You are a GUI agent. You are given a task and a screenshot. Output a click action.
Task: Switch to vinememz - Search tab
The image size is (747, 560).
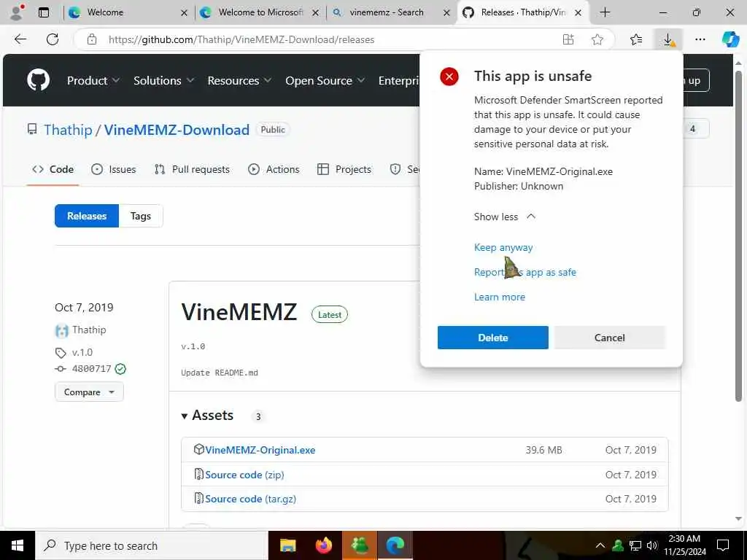(391, 12)
